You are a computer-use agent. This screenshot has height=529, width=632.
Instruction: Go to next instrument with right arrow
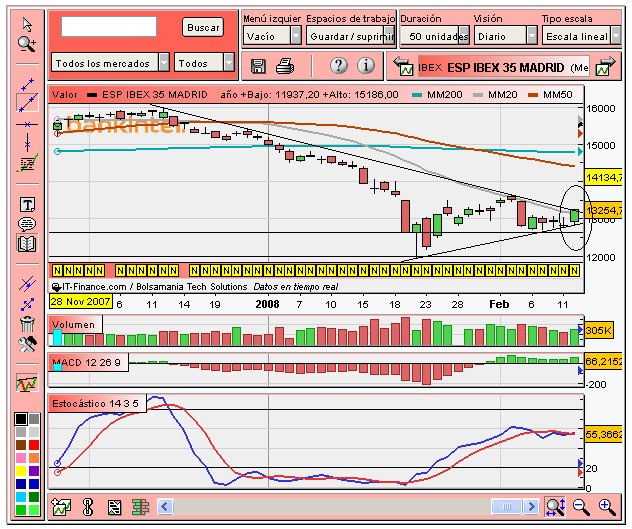[606, 67]
